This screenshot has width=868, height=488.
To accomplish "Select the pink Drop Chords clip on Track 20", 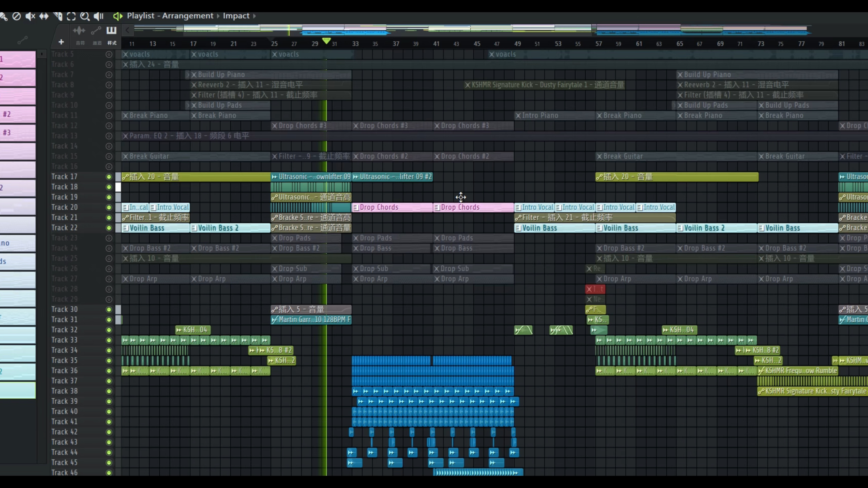I will click(x=392, y=207).
